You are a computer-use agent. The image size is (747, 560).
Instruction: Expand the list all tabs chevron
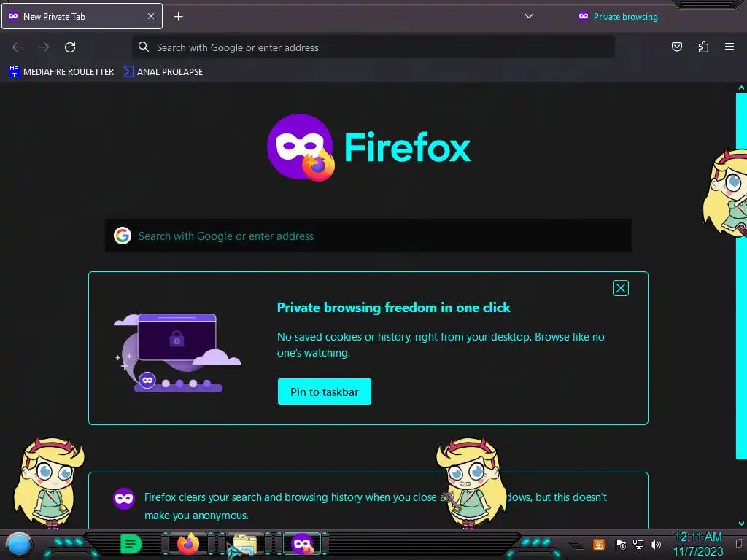528,16
